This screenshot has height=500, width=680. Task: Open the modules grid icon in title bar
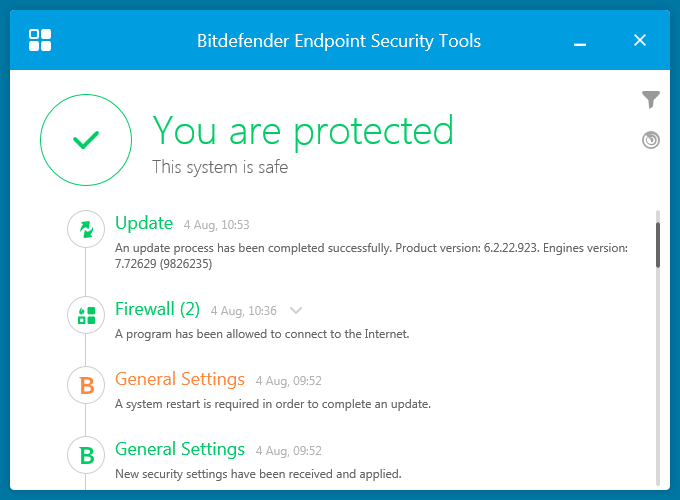click(40, 40)
